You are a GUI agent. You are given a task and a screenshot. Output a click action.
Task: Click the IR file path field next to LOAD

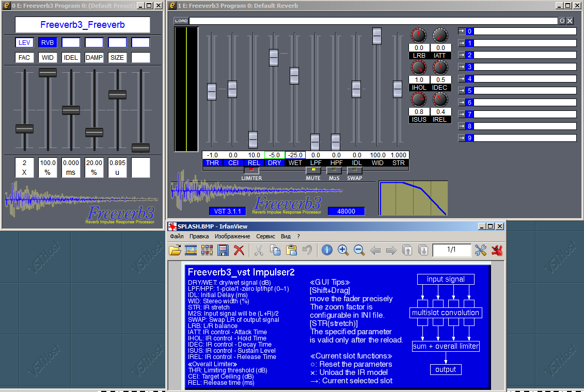373,21
